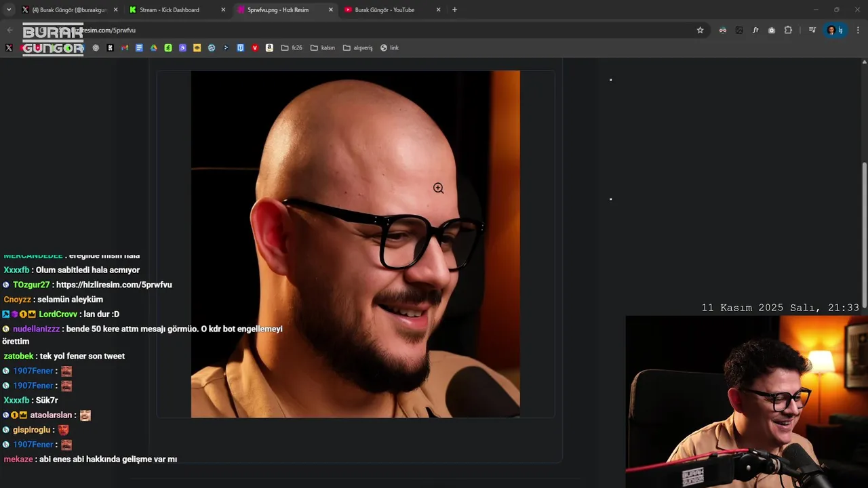Open the media controls icon in toolbar
This screenshot has width=868, height=488.
pyautogui.click(x=812, y=30)
